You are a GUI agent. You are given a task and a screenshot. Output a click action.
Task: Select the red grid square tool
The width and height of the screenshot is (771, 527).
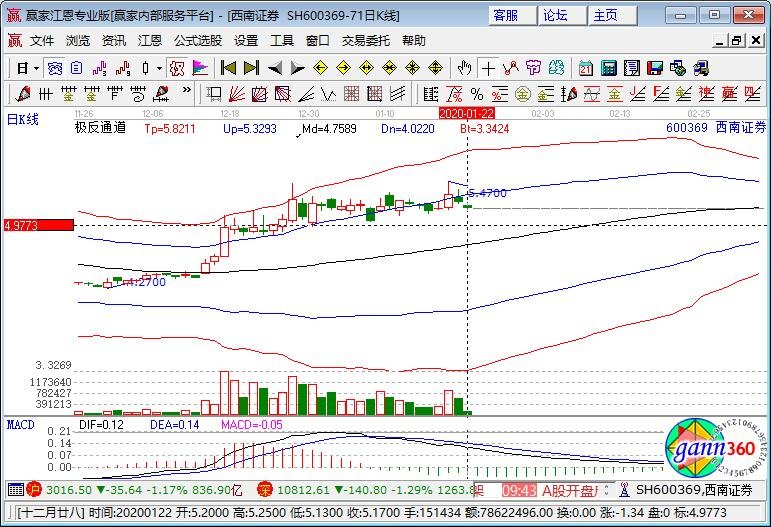(x=351, y=93)
